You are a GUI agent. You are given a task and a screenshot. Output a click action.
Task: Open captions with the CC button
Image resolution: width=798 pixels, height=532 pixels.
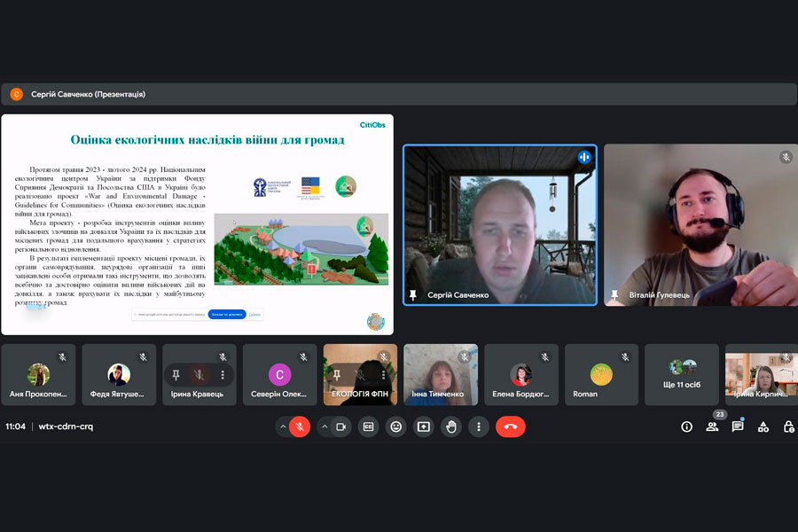(369, 426)
